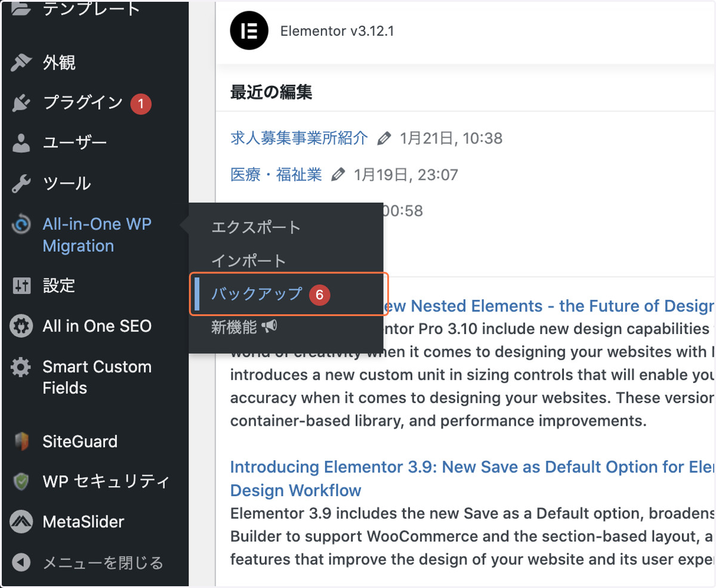Open the 医療・福祉業 link
716x588 pixels.
pyautogui.click(x=276, y=175)
